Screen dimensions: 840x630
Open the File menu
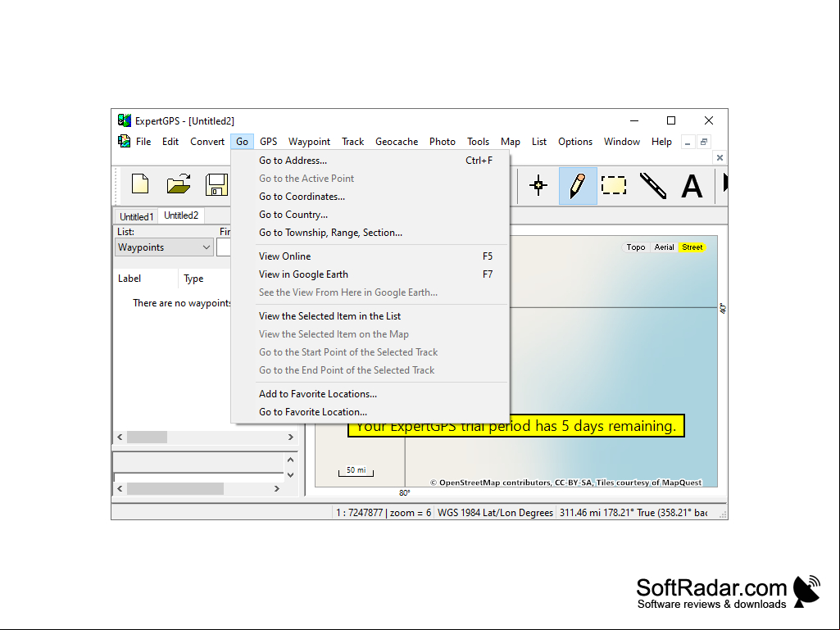tap(143, 142)
